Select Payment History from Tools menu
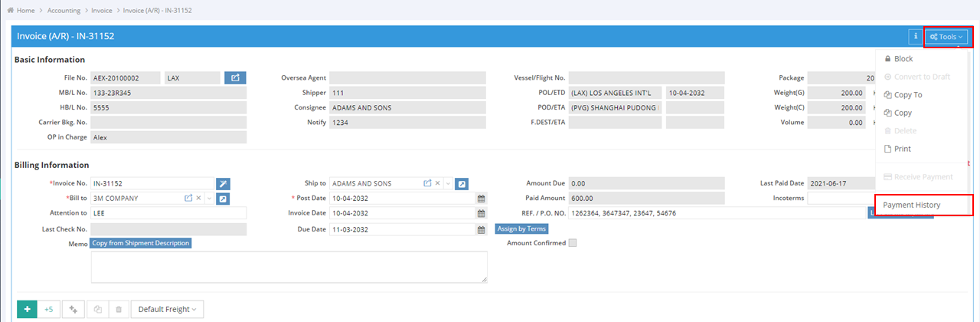This screenshot has width=980, height=322. tap(911, 205)
